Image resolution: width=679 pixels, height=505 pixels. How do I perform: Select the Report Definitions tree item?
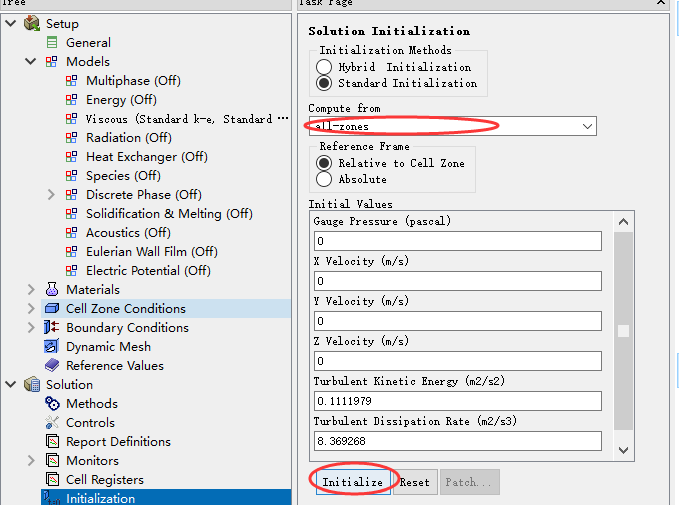click(x=118, y=441)
